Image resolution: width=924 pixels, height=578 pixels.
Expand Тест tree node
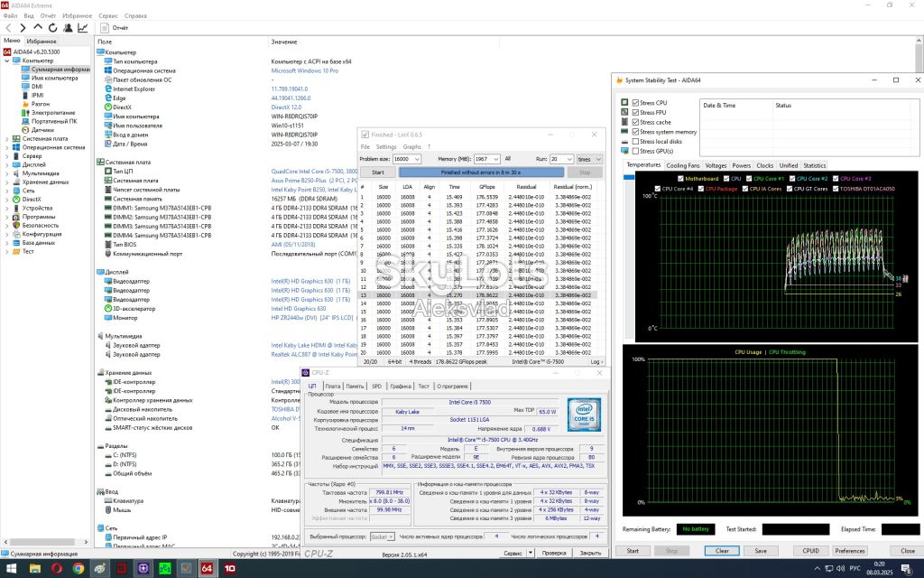(x=7, y=251)
